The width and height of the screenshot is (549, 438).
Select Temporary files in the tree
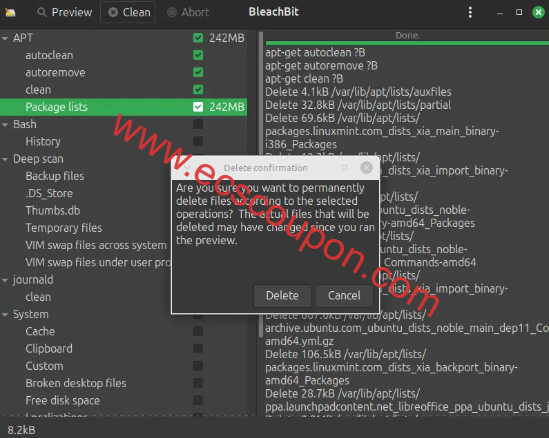click(x=64, y=228)
